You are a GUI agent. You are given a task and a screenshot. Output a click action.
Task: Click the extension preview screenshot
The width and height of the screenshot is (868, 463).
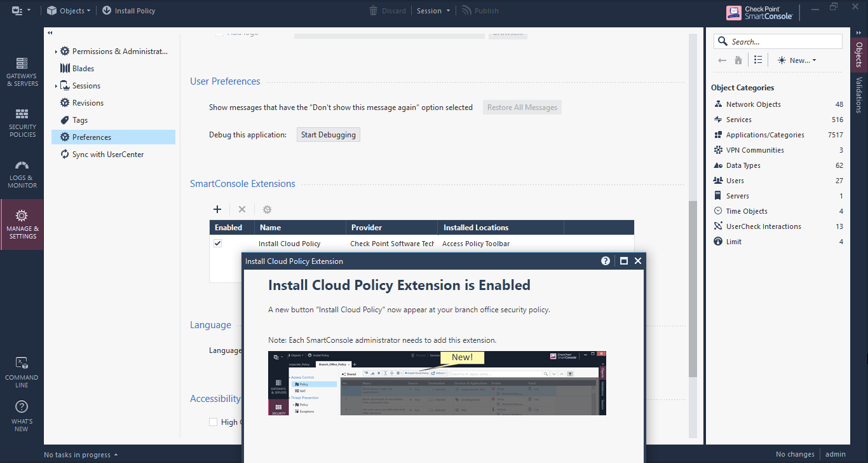pos(437,383)
